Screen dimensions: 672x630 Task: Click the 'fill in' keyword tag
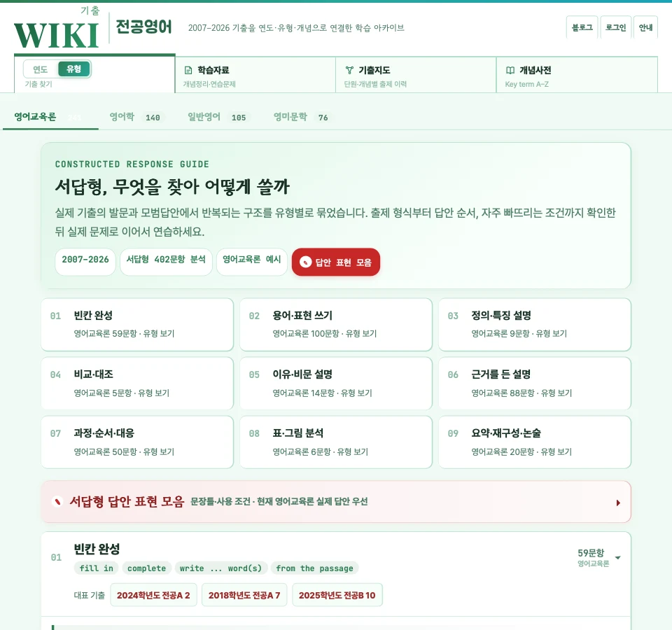[97, 568]
